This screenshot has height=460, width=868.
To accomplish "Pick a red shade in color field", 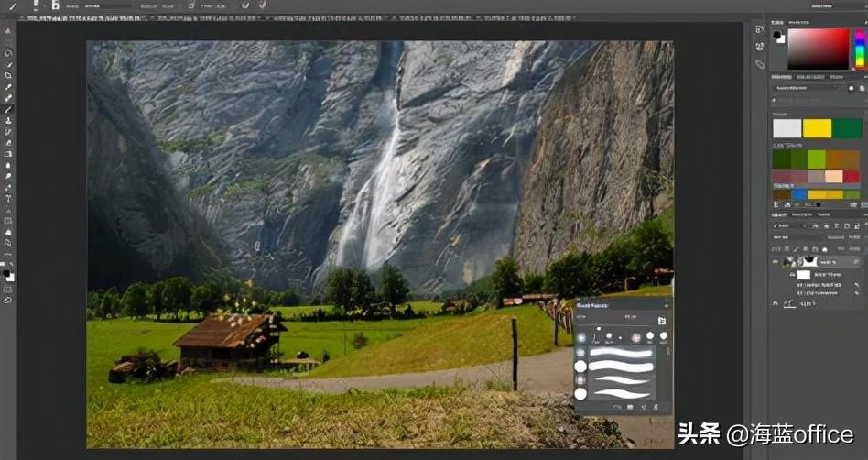I will coord(819,49).
